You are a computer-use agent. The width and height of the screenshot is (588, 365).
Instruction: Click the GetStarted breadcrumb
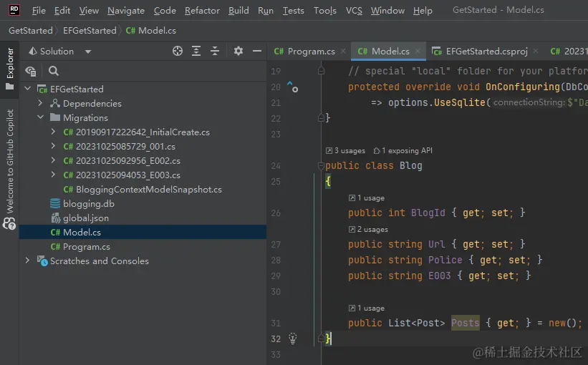point(31,30)
